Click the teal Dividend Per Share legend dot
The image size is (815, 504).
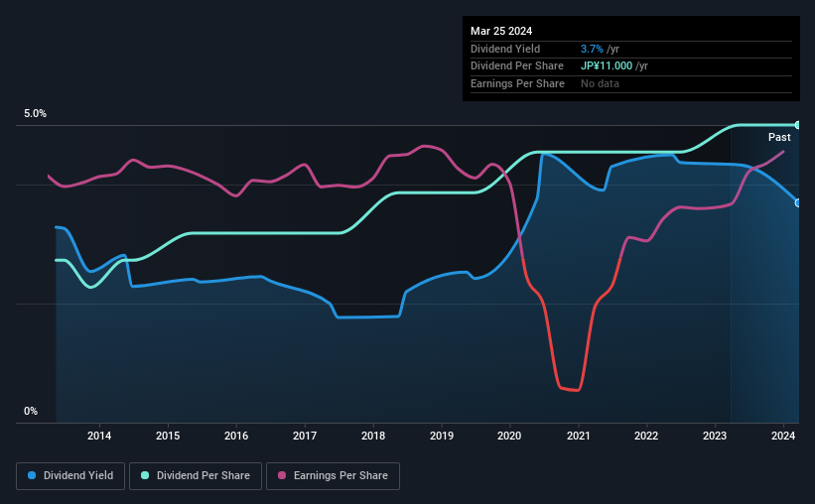click(x=145, y=475)
